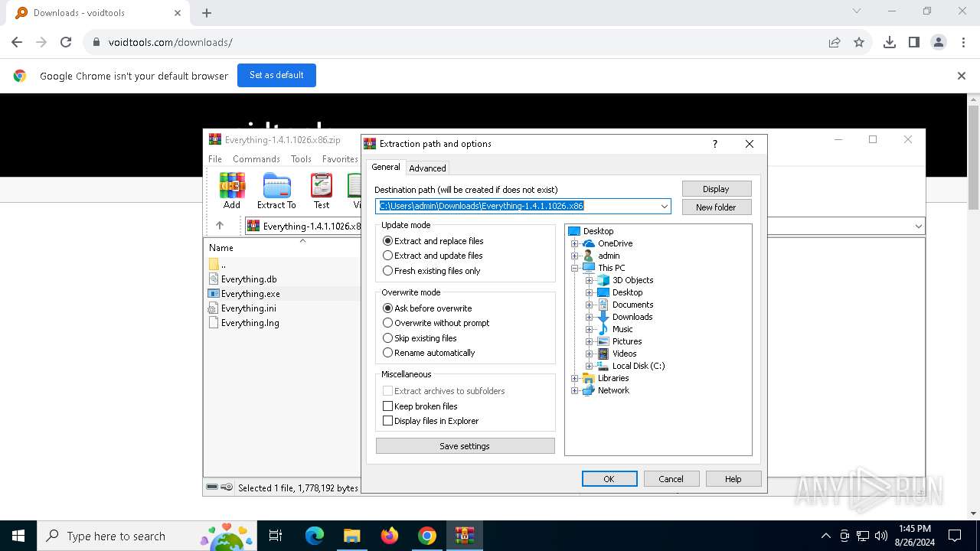Click OK to extract files
The width and height of the screenshot is (980, 551).
click(x=609, y=479)
